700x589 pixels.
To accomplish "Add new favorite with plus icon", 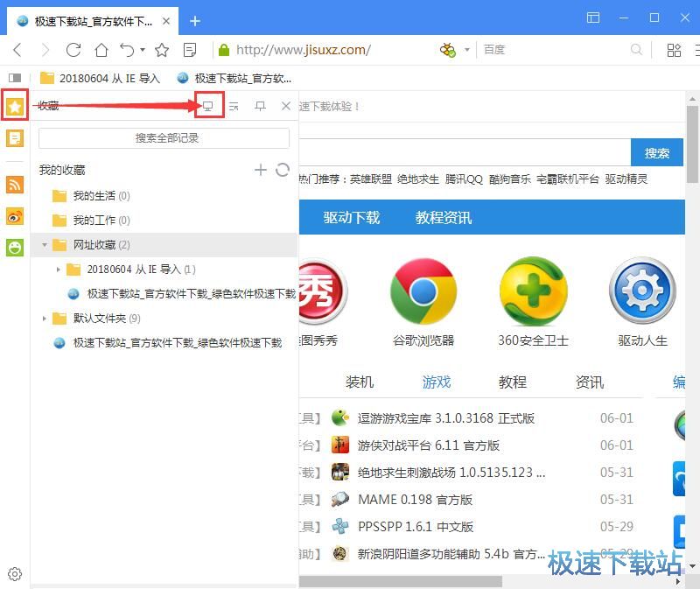I will 260,170.
